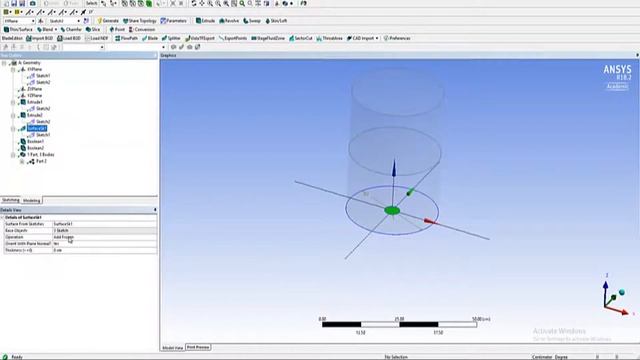Screen dimensions: 640x360
Task: Select Extrude2 in the tree
Action: [x=35, y=115]
